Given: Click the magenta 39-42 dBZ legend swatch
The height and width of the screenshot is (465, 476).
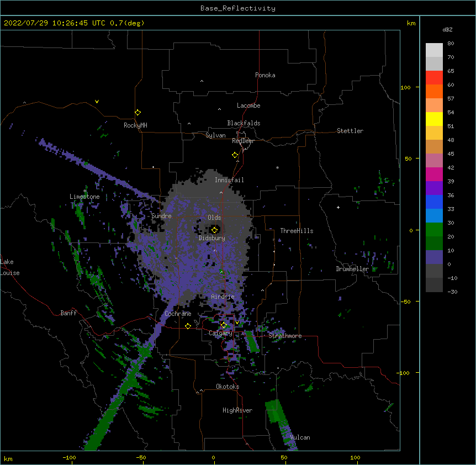Looking at the screenshot, I should 434,174.
